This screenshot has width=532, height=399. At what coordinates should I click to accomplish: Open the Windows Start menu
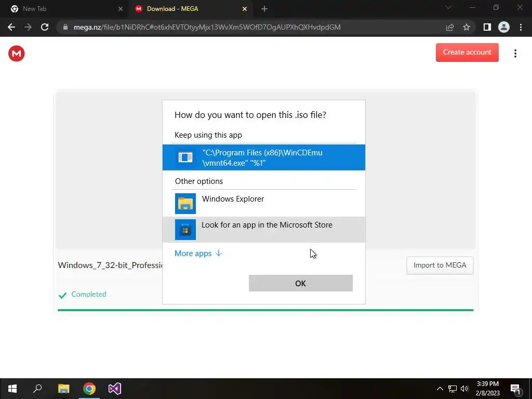point(12,389)
